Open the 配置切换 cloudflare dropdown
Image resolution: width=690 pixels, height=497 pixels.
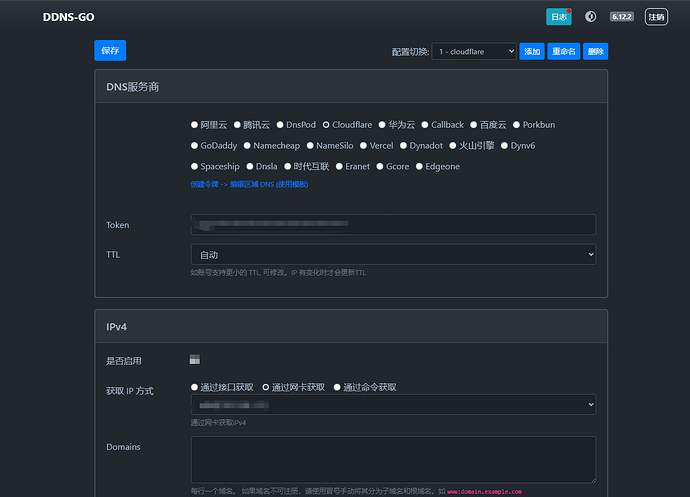point(474,51)
